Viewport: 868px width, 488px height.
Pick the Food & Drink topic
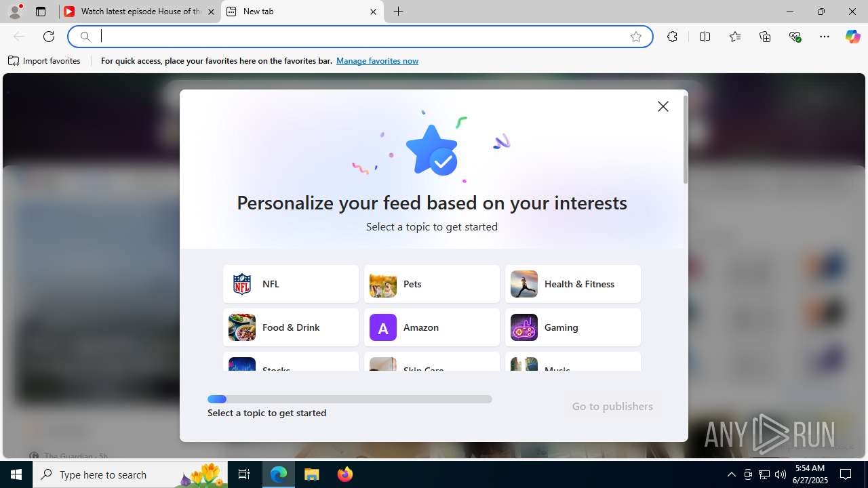(291, 327)
